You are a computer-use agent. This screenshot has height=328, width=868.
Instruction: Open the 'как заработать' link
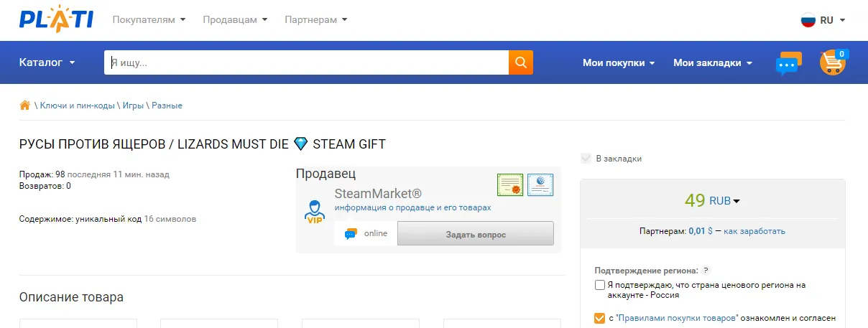point(754,231)
